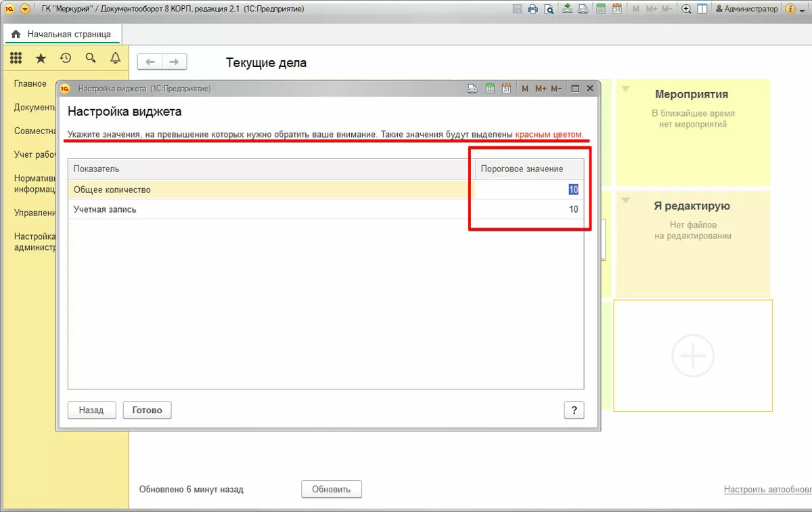
Task: Click the Администратор user name
Action: coord(746,9)
